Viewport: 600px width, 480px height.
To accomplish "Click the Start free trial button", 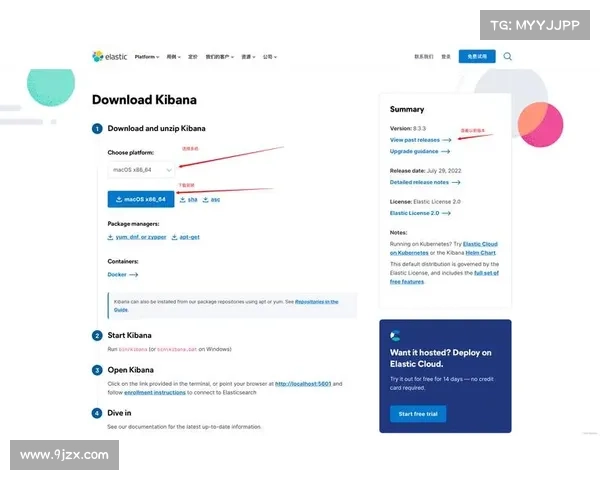I will (x=418, y=414).
